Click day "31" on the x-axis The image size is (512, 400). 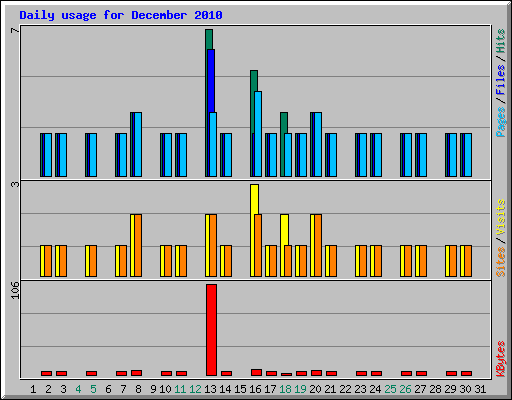click(x=480, y=389)
